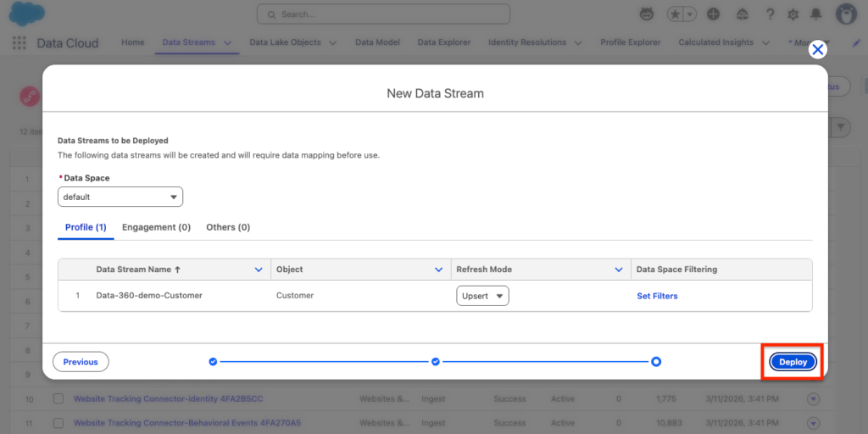Close the New Data Stream dialog
Screen dimensions: 868x434
click(817, 50)
